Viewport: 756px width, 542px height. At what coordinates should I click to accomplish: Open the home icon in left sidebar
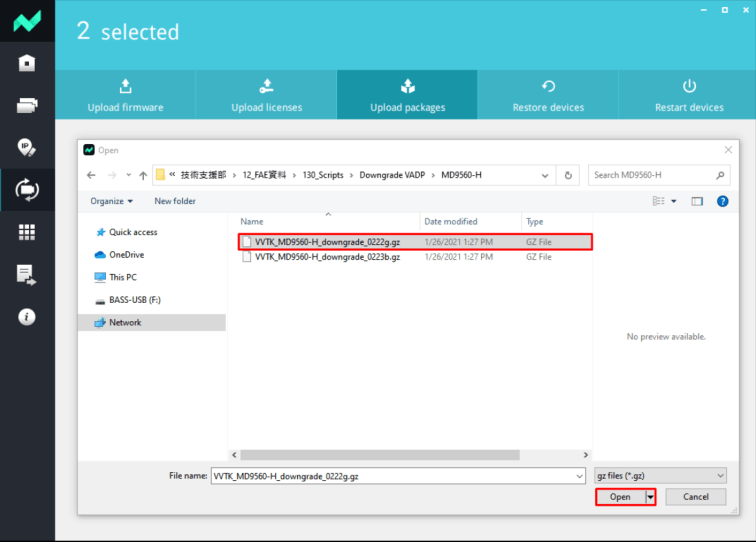point(27,63)
